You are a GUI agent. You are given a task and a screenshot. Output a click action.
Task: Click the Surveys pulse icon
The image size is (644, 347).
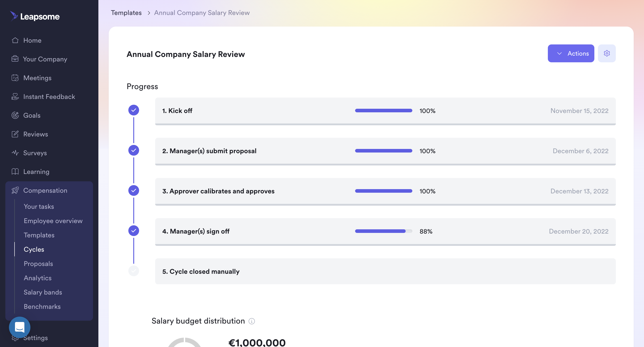pyautogui.click(x=15, y=153)
